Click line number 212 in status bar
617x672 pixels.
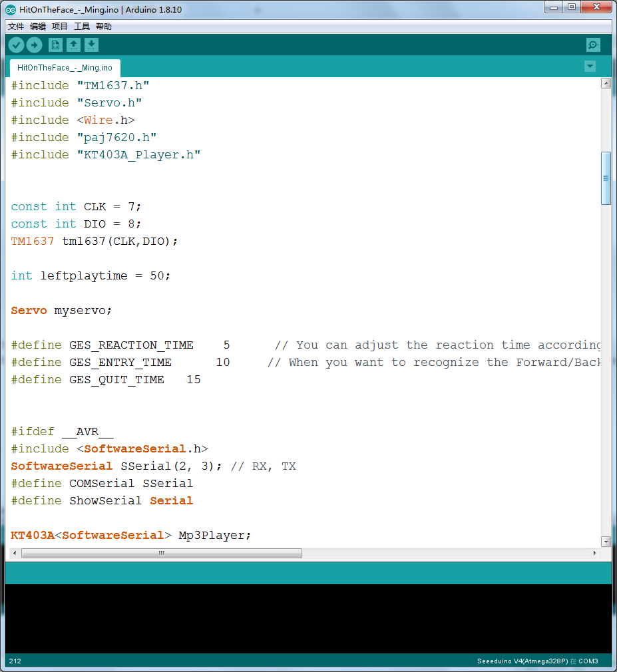(15, 661)
